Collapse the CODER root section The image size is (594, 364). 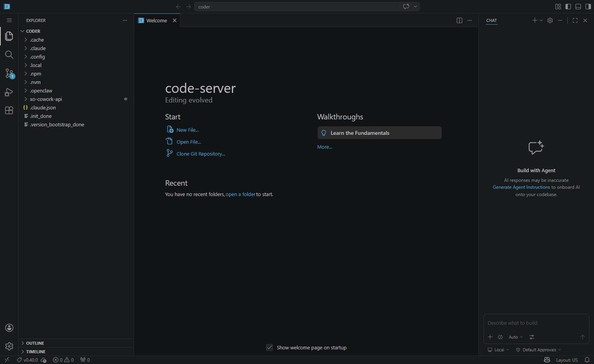[x=76, y=31]
